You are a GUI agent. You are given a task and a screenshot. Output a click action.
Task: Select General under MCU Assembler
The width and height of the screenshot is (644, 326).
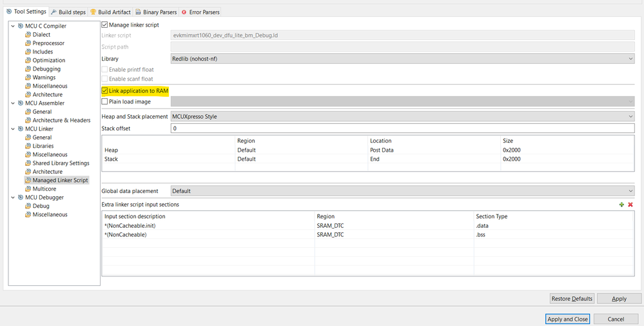pos(42,112)
